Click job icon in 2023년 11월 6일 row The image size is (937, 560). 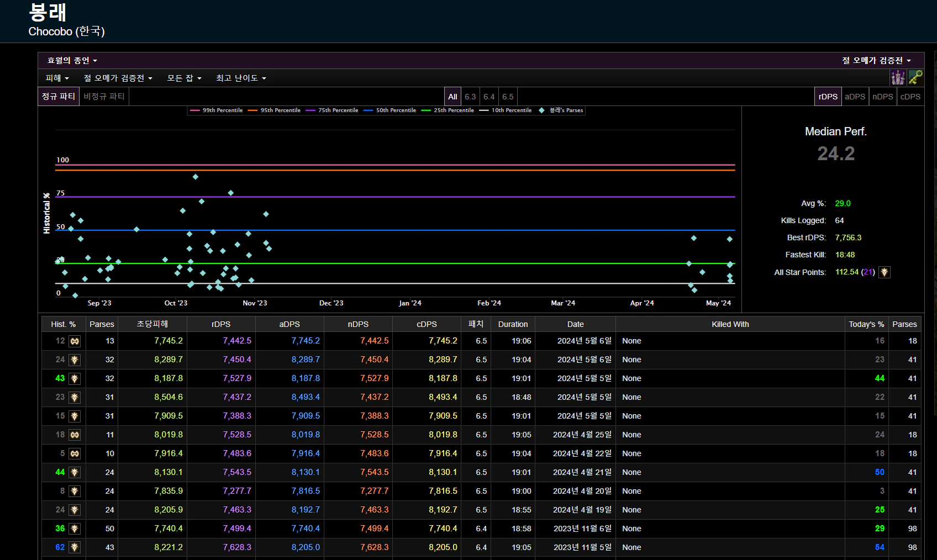(x=75, y=529)
